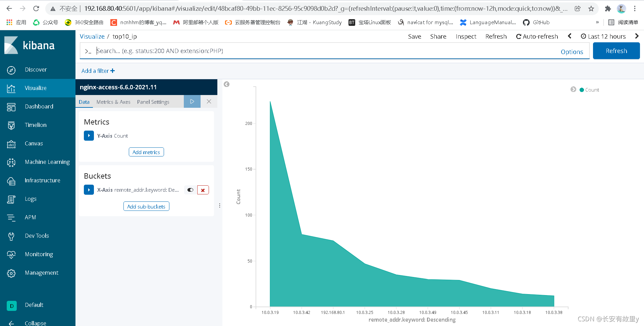
Task: Switch to Panel Settings tab
Action: click(153, 102)
